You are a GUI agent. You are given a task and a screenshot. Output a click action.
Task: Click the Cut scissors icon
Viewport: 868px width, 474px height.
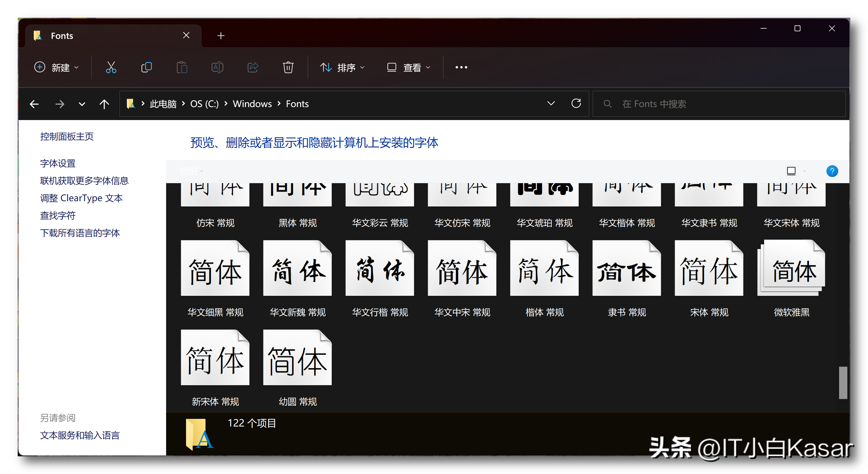111,67
